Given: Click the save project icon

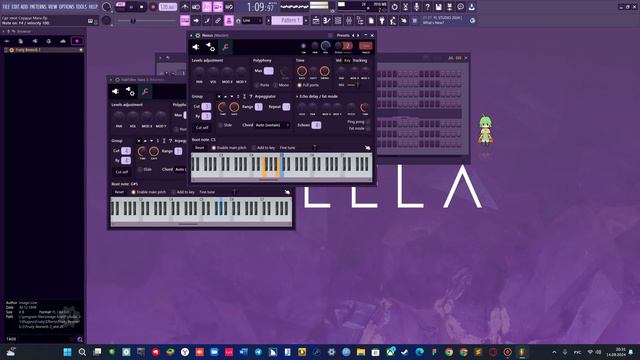Looking at the screenshot, I should pos(438,7).
